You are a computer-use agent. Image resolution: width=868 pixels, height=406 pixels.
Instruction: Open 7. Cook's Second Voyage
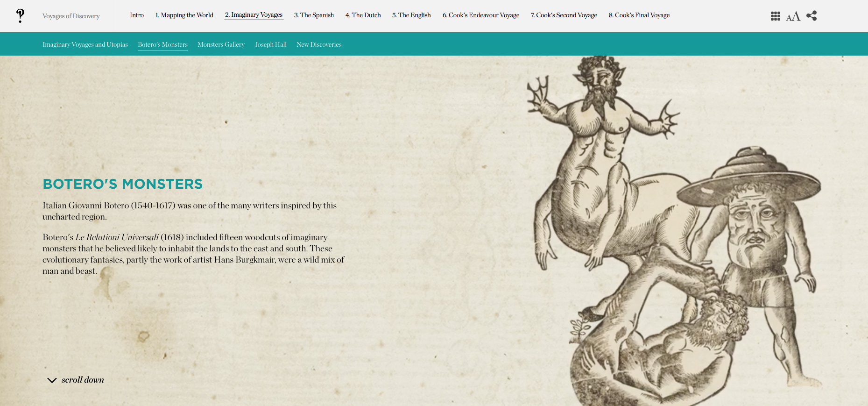tap(564, 15)
